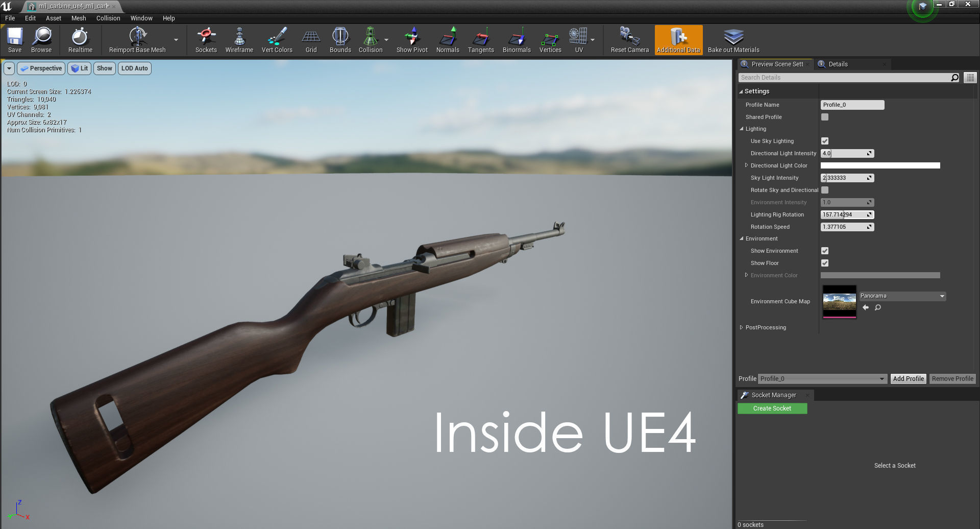Screen dimensions: 980x529
Task: Select the Preview Scene Settings tab
Action: point(776,64)
